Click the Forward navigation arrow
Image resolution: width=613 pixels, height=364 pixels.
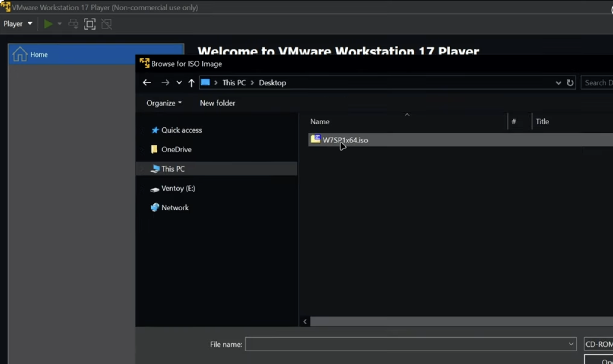pyautogui.click(x=165, y=82)
